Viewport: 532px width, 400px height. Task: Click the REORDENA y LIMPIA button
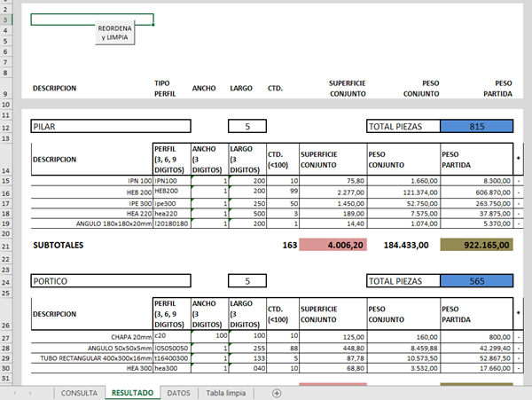click(x=114, y=33)
